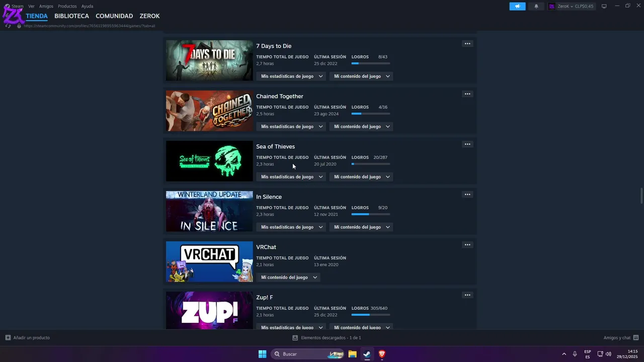The image size is (644, 362).
Task: Expand In Silence game statistics dropdown
Action: point(292,227)
